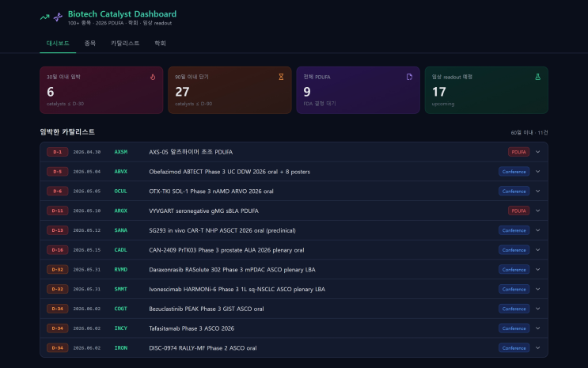This screenshot has width=588, height=368.
Task: Click the Conference badge on RVMD row
Action: coord(514,269)
